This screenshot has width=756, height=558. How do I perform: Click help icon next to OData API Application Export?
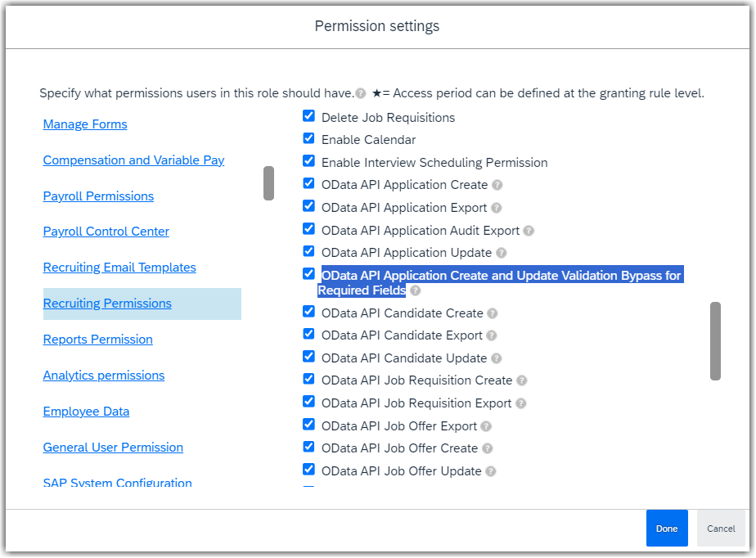pyautogui.click(x=496, y=208)
